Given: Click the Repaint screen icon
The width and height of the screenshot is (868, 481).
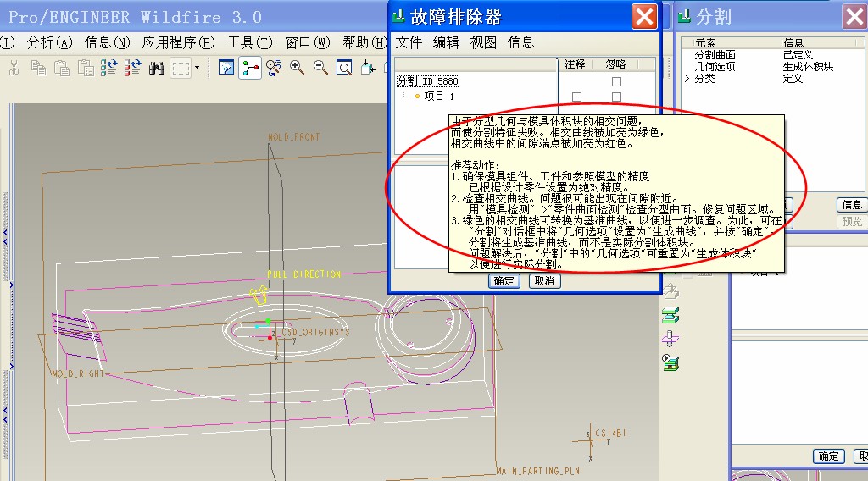Looking at the screenshot, I should pos(225,68).
